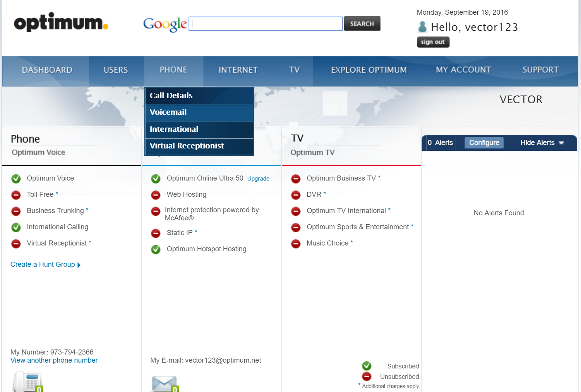Follow the Upgrade link
This screenshot has width=581, height=392.
click(258, 179)
